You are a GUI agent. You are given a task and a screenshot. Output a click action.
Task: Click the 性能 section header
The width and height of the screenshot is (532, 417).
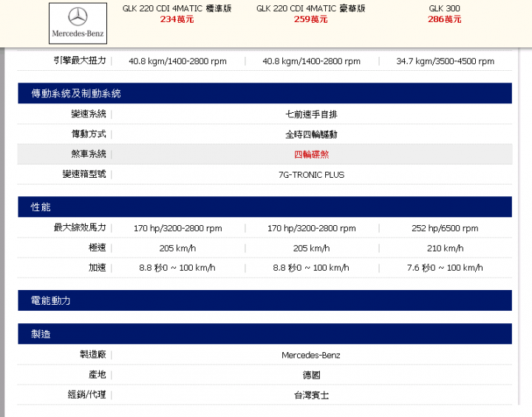point(265,207)
